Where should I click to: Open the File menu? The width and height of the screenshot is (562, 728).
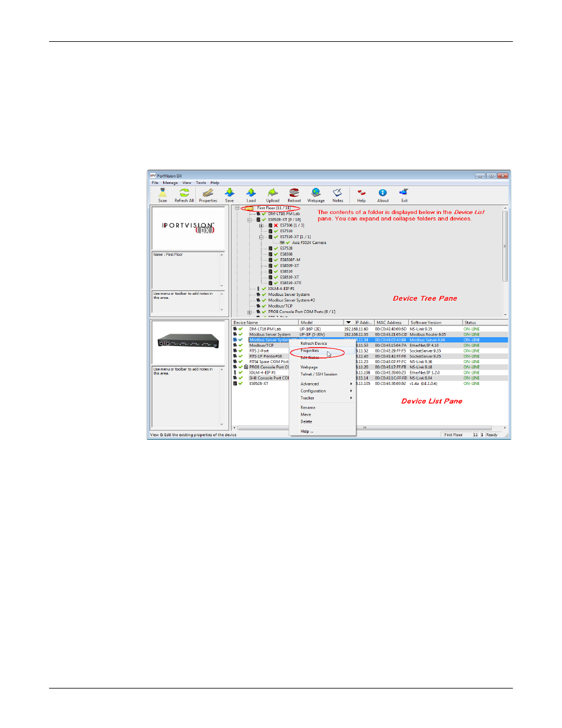tap(155, 183)
